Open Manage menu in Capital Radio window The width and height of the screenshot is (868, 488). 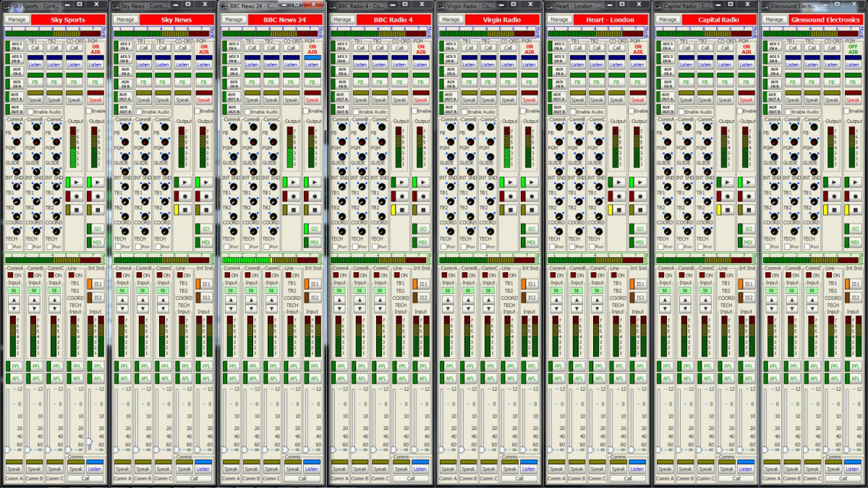tap(667, 20)
